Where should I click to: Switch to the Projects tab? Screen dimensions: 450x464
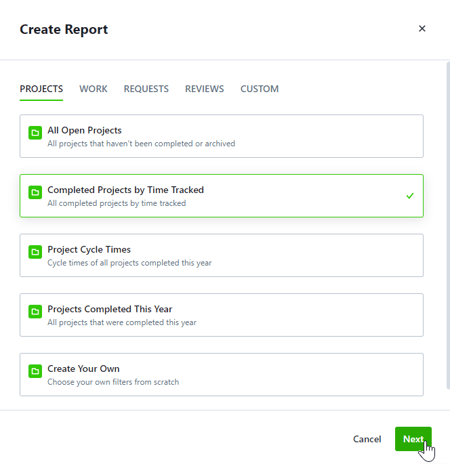click(41, 89)
